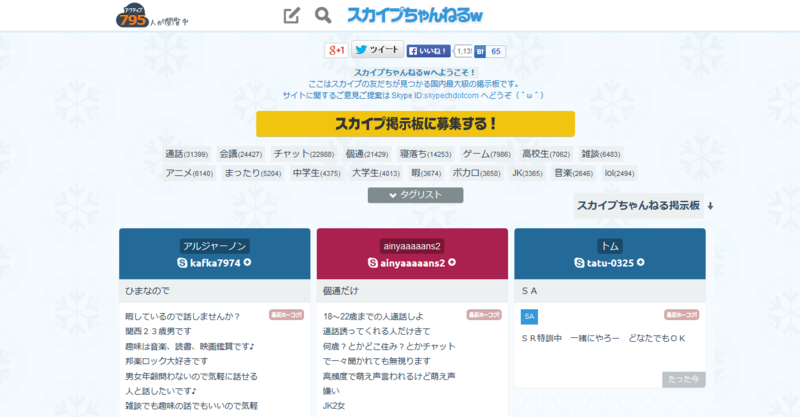Select the まったり tag

(x=253, y=173)
